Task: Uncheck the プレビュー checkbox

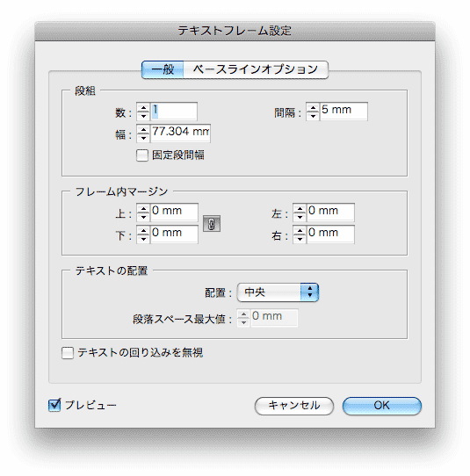Action: pyautogui.click(x=54, y=405)
